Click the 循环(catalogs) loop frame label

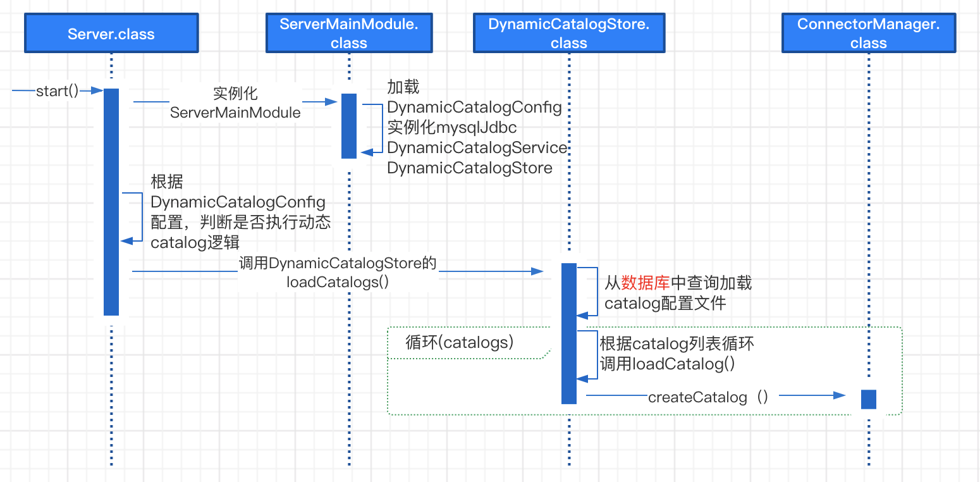pos(459,343)
